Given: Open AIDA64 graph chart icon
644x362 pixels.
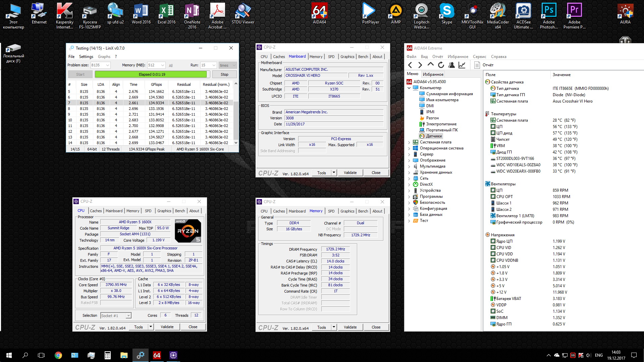Looking at the screenshot, I should pos(462,65).
